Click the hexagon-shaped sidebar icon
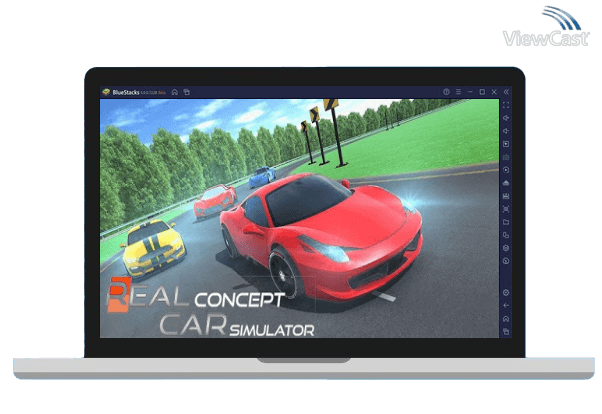The image size is (602, 414). 506,248
